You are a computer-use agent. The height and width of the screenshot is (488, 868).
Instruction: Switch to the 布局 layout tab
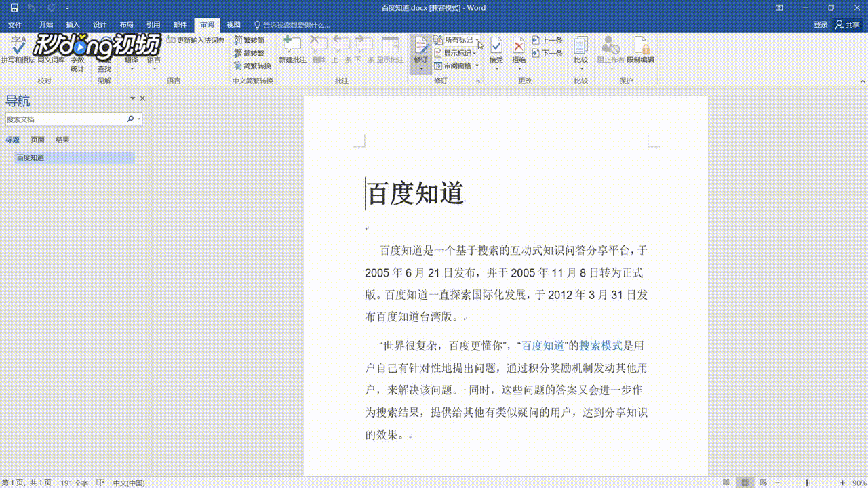tap(127, 25)
